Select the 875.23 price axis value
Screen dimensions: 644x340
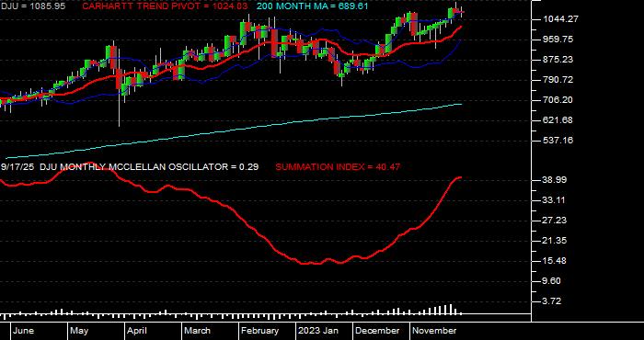pyautogui.click(x=557, y=60)
